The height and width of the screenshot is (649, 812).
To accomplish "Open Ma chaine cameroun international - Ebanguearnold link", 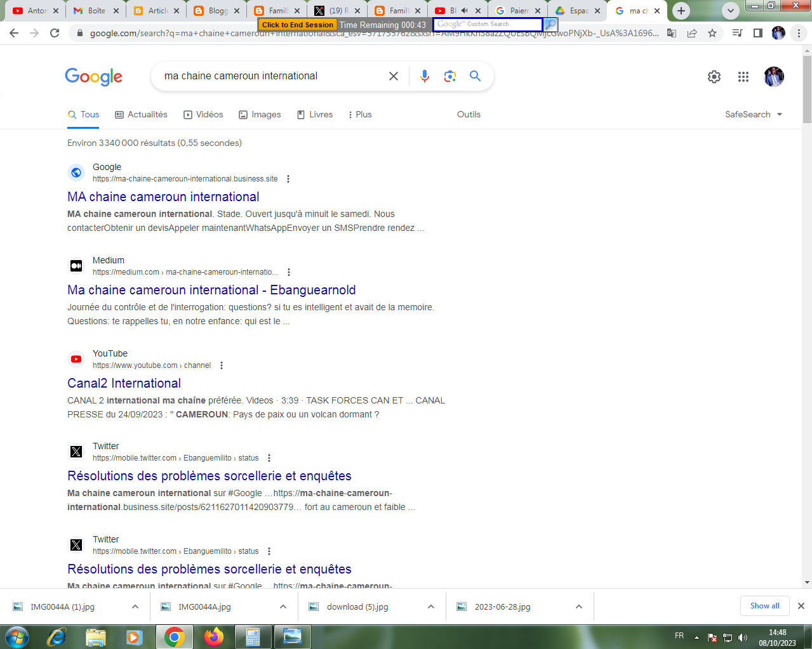I will point(211,290).
